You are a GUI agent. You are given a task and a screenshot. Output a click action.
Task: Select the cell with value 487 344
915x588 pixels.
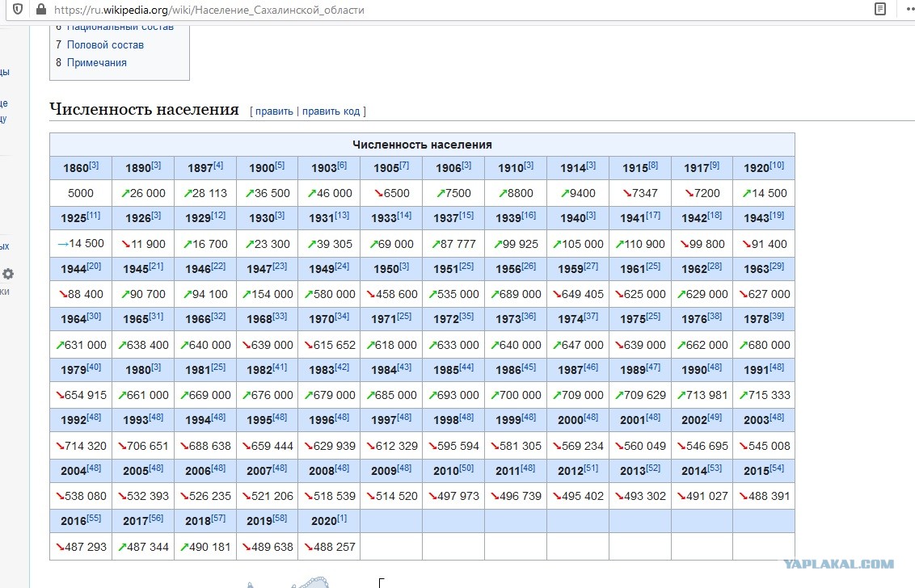143,547
